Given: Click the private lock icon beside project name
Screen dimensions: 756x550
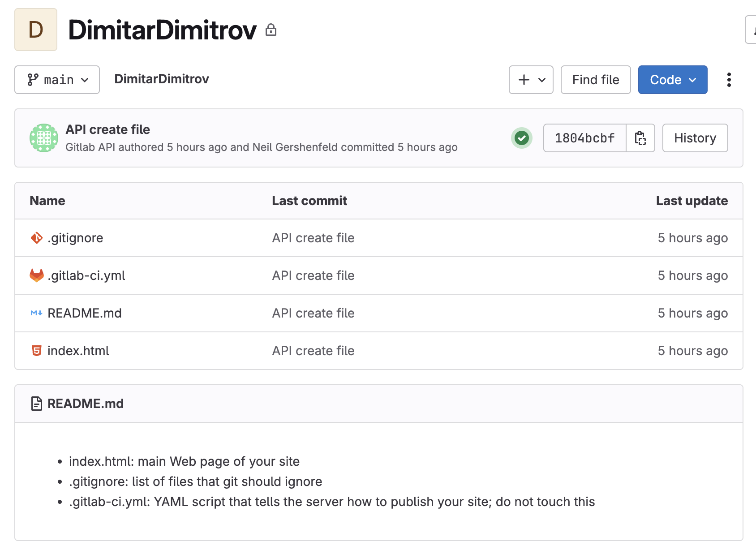Looking at the screenshot, I should (x=271, y=30).
